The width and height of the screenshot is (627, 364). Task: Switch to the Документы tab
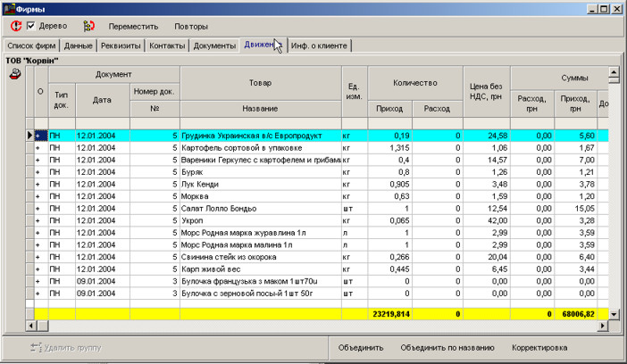pyautogui.click(x=214, y=45)
